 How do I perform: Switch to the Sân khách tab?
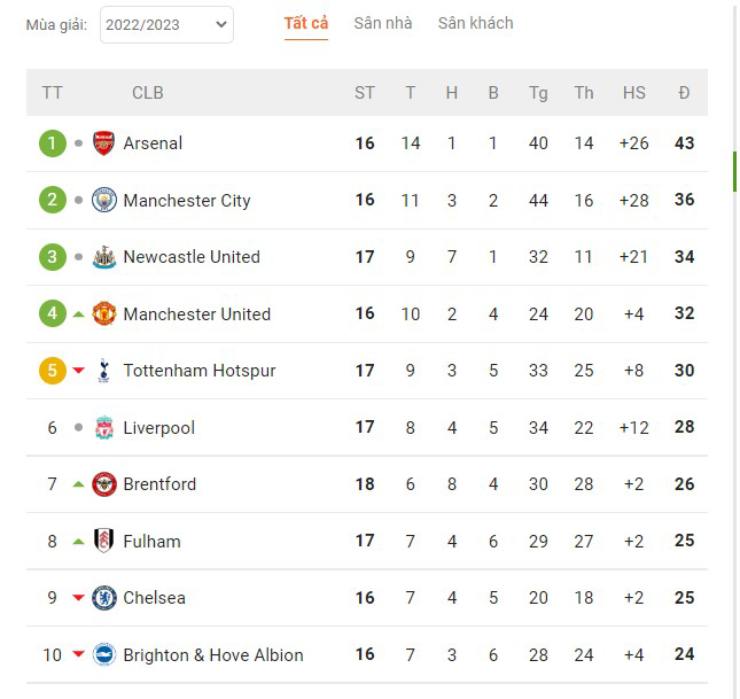475,23
